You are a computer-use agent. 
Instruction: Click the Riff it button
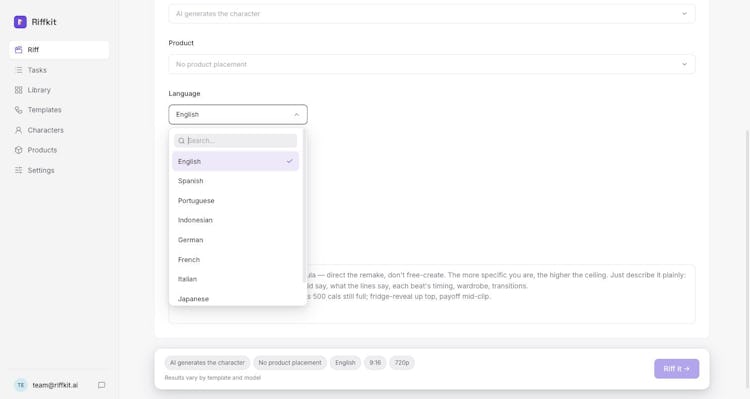click(x=676, y=369)
